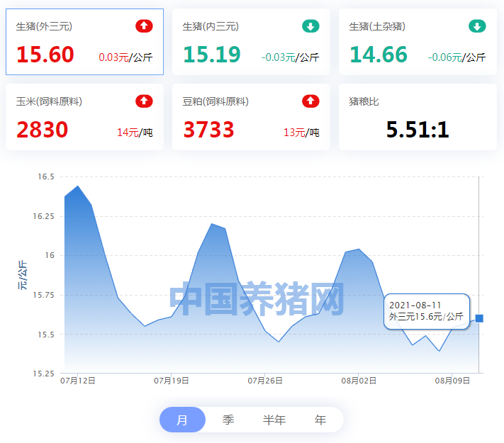Select the 月 time range tab

tap(182, 420)
